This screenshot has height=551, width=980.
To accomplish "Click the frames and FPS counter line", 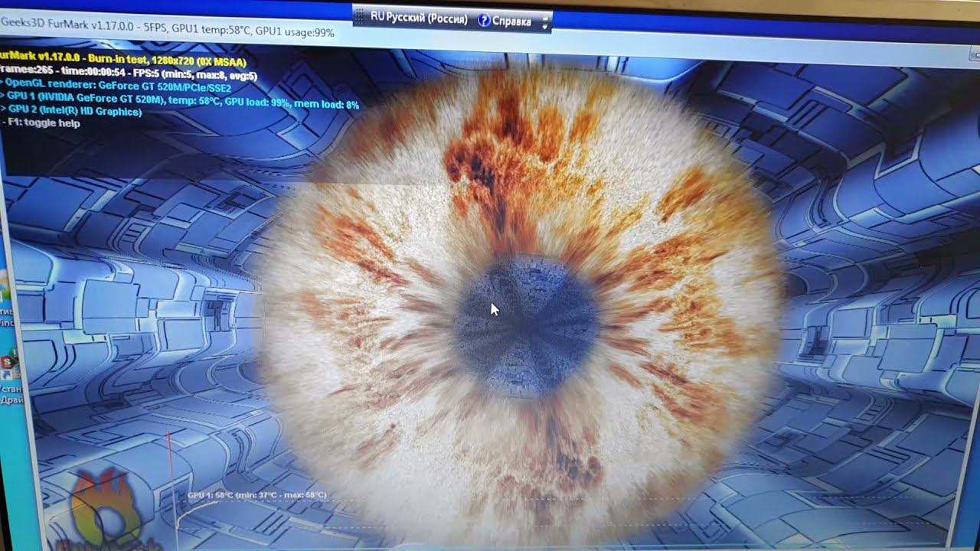I will (x=129, y=74).
